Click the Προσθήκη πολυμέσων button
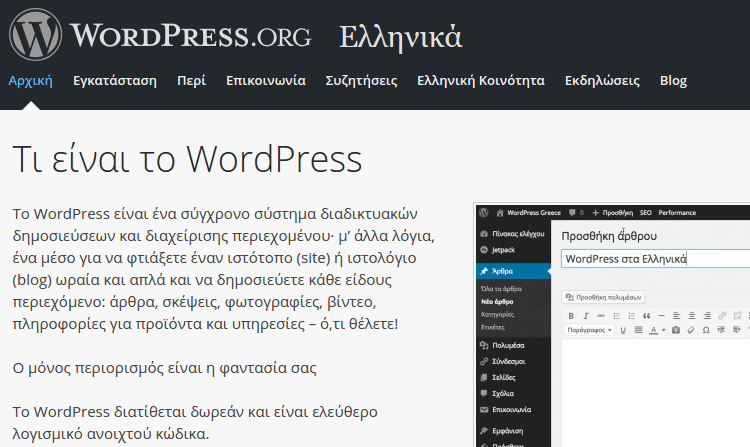Viewport: 750px width, 447px height. tap(603, 297)
